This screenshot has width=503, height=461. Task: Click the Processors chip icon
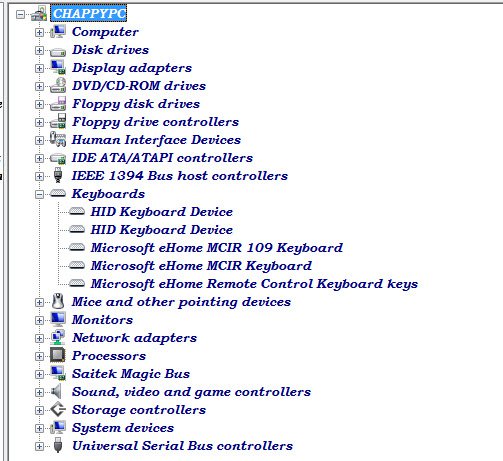point(58,355)
